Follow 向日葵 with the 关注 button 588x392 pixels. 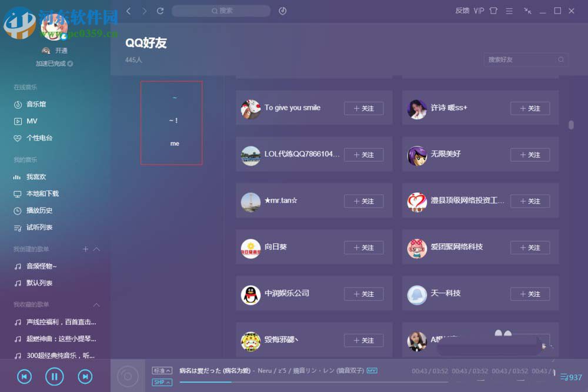coord(363,247)
